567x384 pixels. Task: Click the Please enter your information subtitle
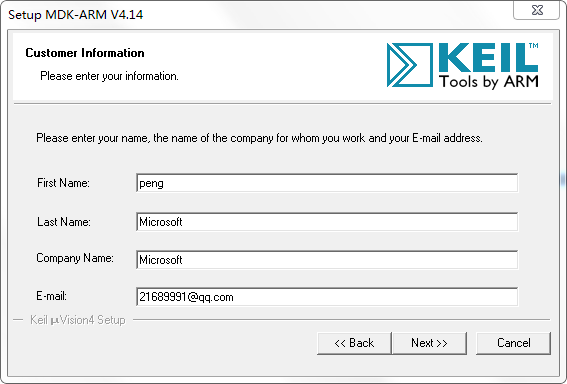pyautogui.click(x=109, y=76)
